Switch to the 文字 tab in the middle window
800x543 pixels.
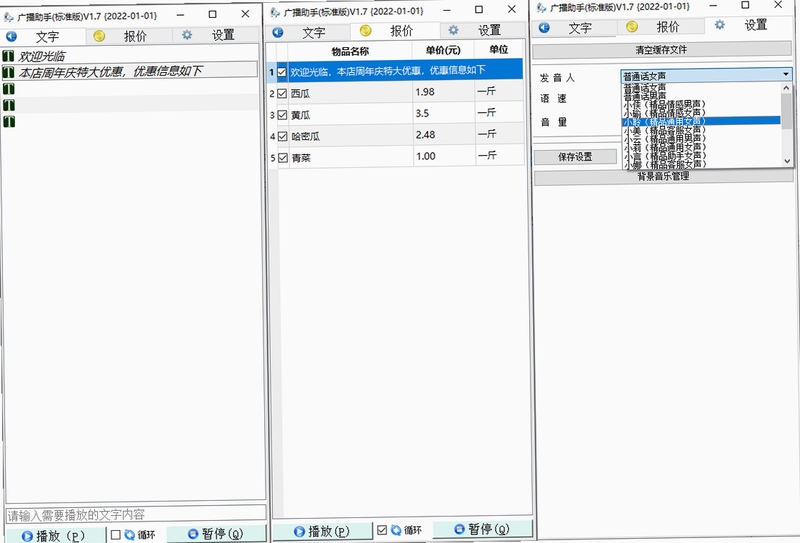(308, 33)
